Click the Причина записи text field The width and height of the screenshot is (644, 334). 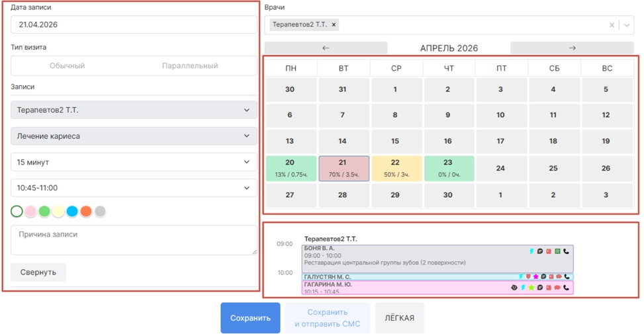click(x=134, y=239)
